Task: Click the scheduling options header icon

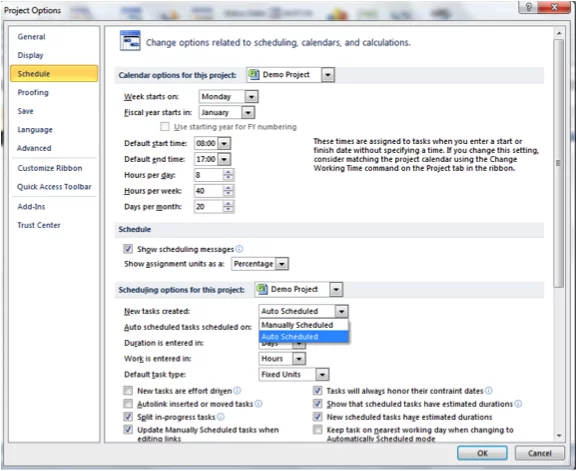Action: [130, 41]
